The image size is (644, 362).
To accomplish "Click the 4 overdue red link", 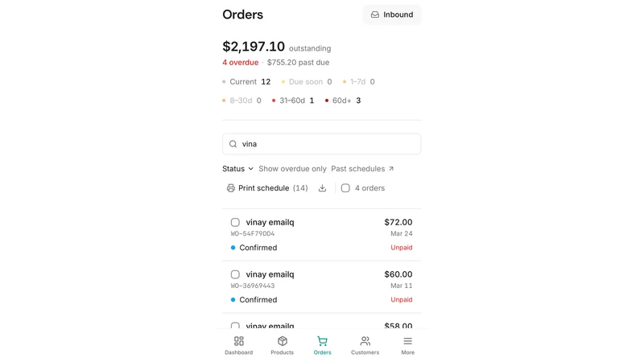I will click(240, 63).
